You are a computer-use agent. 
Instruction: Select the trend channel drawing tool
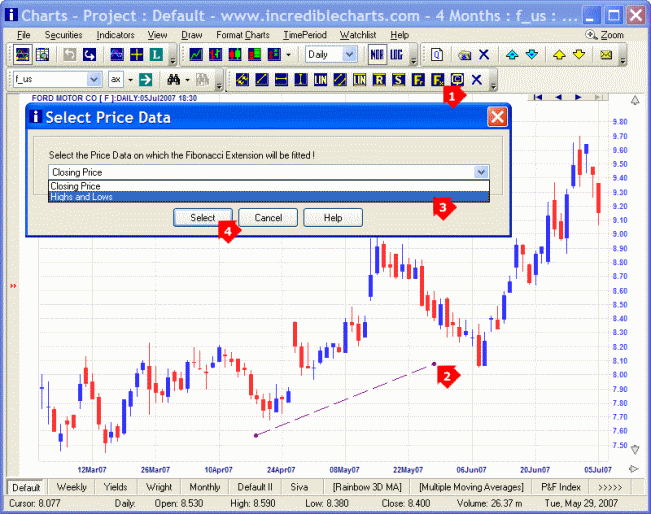242,79
